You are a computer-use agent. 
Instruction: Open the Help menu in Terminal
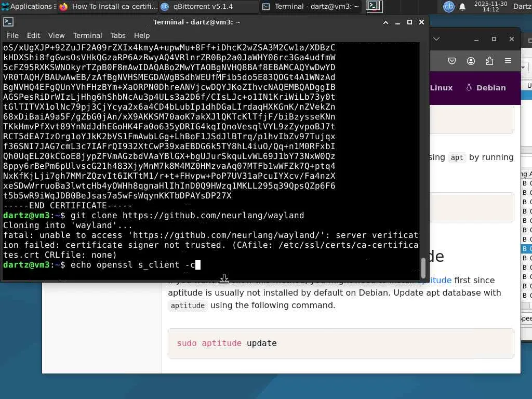click(x=141, y=35)
